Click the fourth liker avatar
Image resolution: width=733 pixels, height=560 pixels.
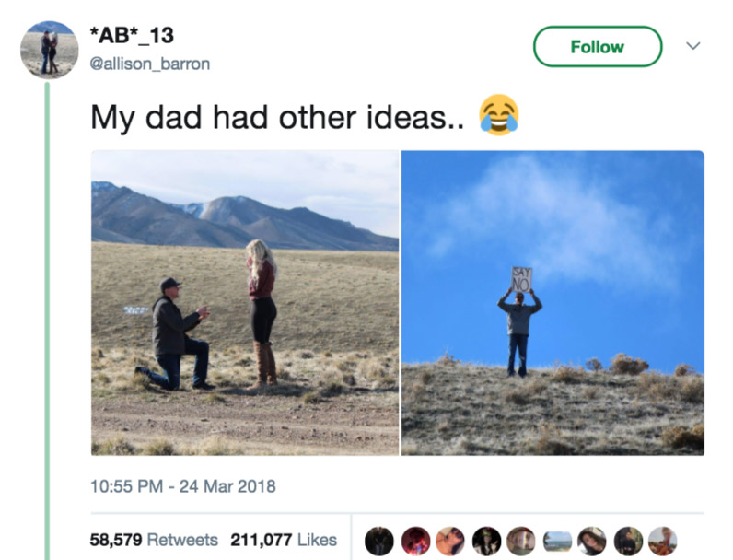486,541
